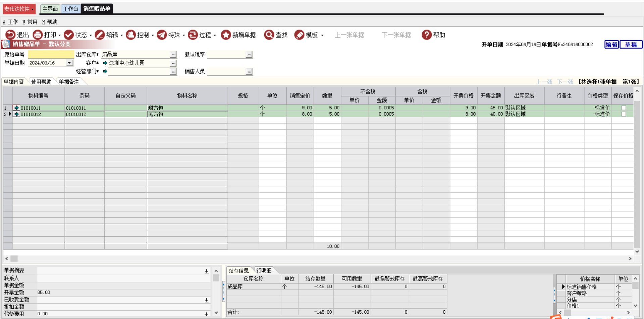Image resolution: width=644 pixels, height=319 pixels.
Task: Open the 常用 menu
Action: tap(30, 22)
